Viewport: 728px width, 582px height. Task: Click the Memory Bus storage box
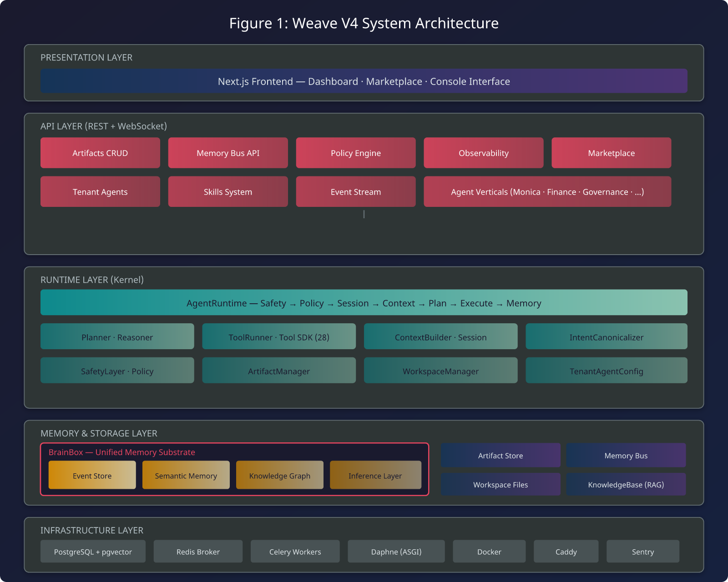click(626, 455)
